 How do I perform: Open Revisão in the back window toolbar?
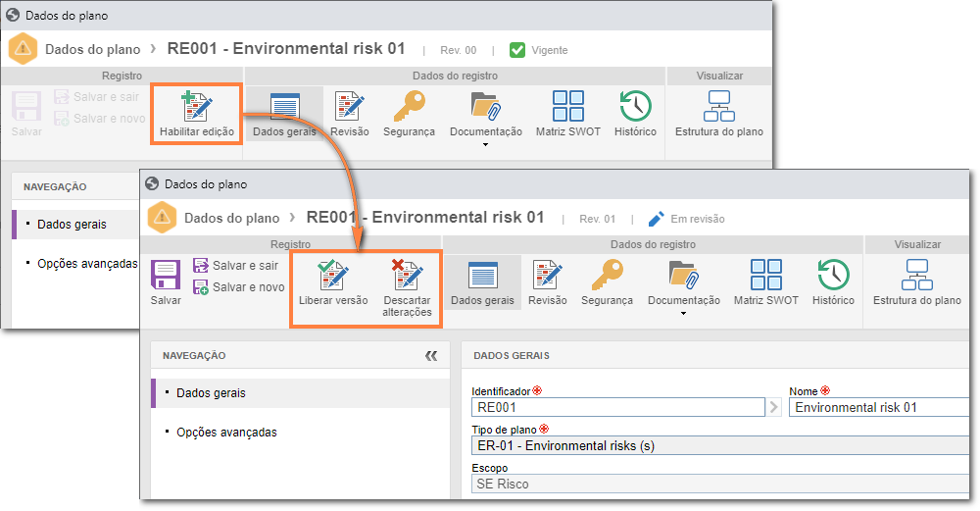click(350, 115)
